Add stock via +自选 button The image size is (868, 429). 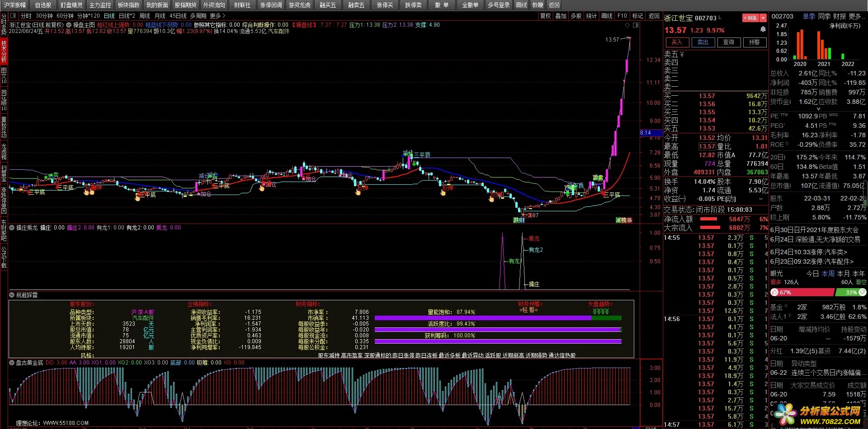pos(750,18)
